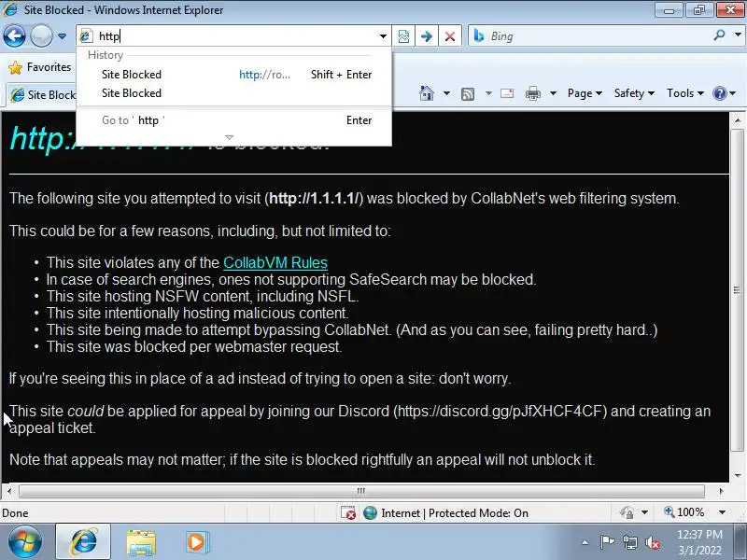747x560 pixels.
Task: Click the Help question mark icon
Action: click(x=719, y=93)
